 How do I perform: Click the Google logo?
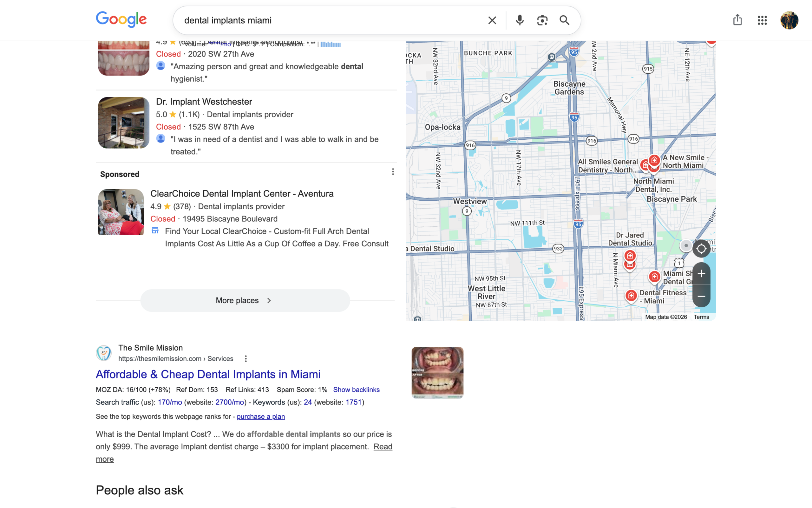coord(121,19)
